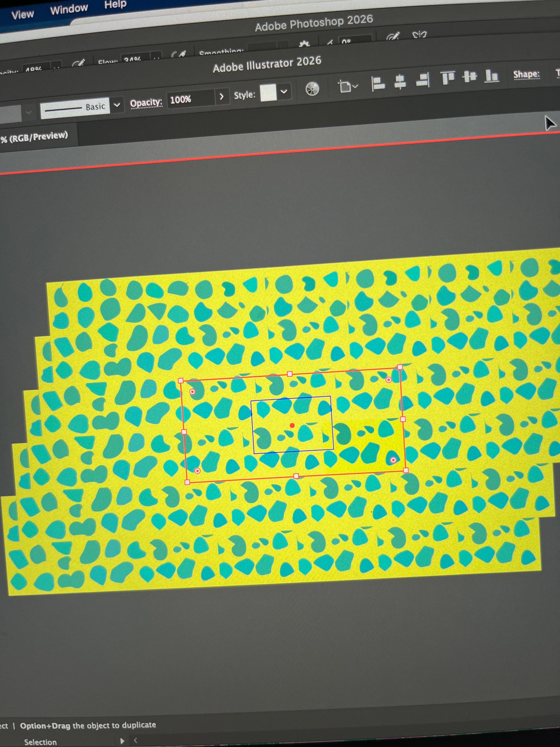The height and width of the screenshot is (747, 560).
Task: Click the top-left selection bounding box handle
Action: (x=181, y=381)
